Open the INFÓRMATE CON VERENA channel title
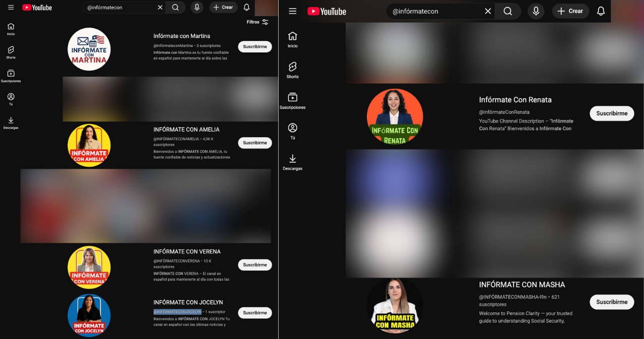This screenshot has height=339, width=644. pyautogui.click(x=187, y=252)
